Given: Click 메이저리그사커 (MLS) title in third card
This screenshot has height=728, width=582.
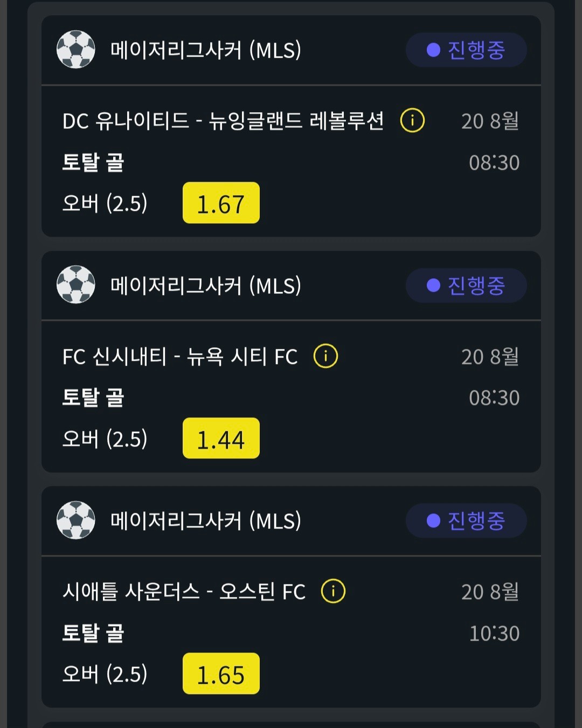Looking at the screenshot, I should (x=206, y=521).
